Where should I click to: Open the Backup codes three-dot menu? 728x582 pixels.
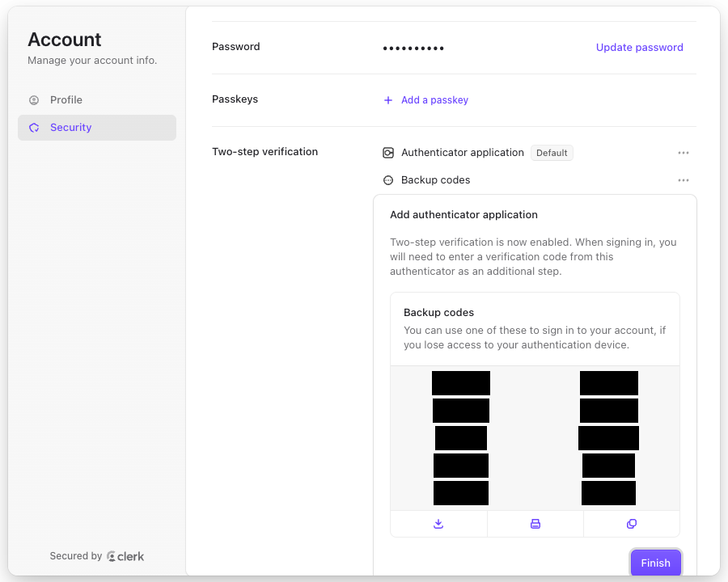[x=684, y=180]
